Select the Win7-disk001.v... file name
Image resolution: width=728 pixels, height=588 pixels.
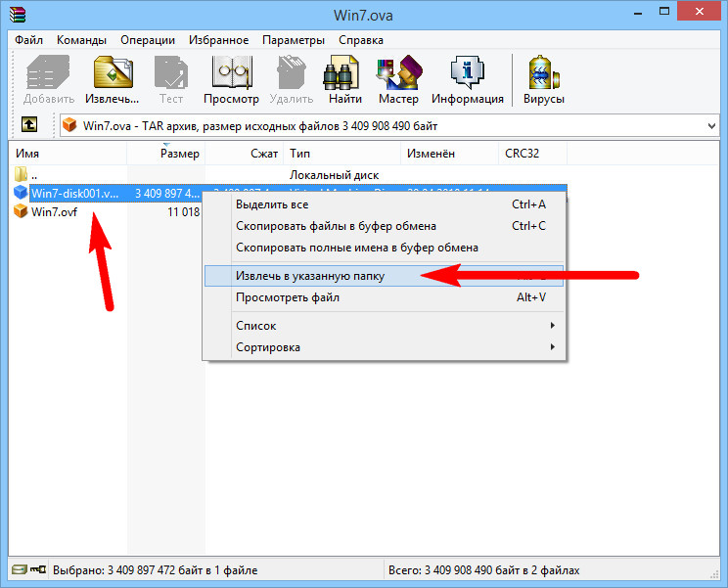(74, 193)
